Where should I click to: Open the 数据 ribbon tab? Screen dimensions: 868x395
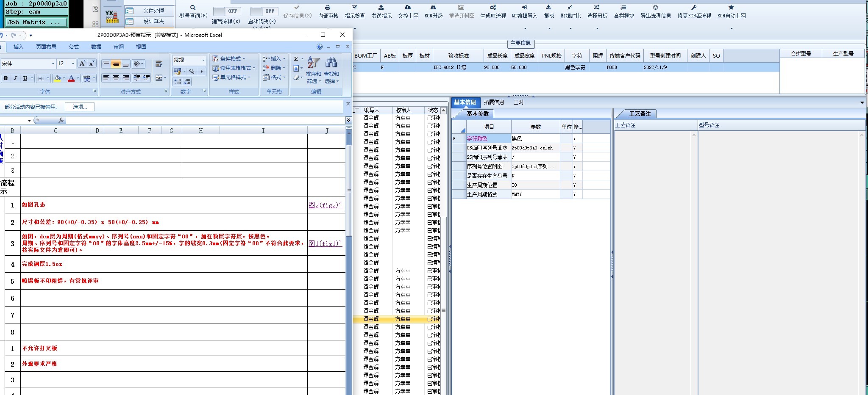(x=96, y=47)
